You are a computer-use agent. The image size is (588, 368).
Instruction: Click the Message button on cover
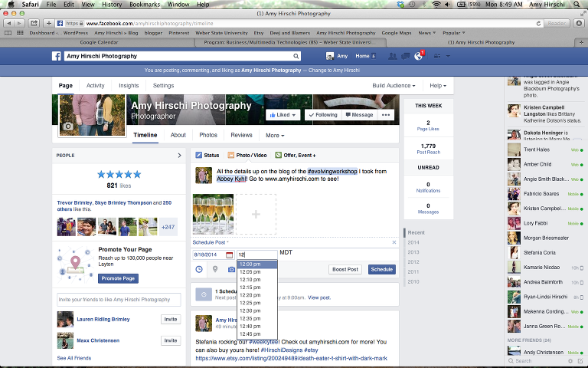tap(359, 115)
